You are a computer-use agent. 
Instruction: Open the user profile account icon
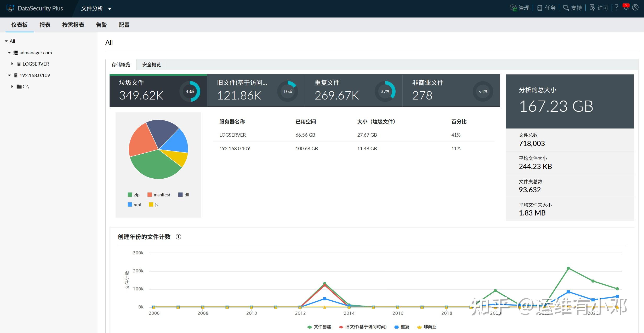coord(635,8)
